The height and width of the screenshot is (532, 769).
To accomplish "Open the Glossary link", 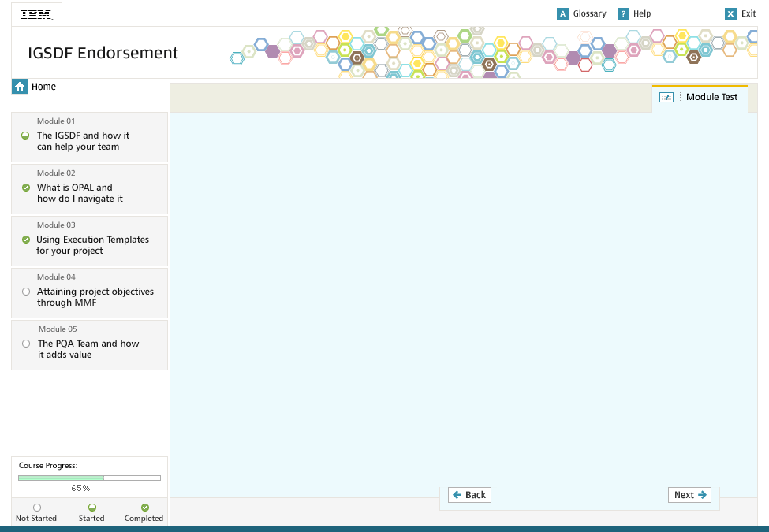I will 589,13.
